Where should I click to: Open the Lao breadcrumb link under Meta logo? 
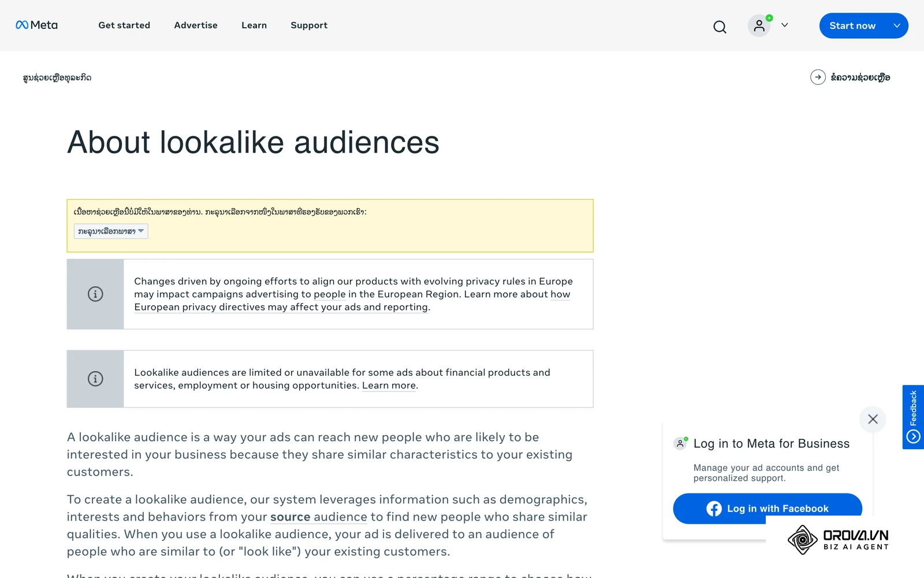pyautogui.click(x=57, y=77)
